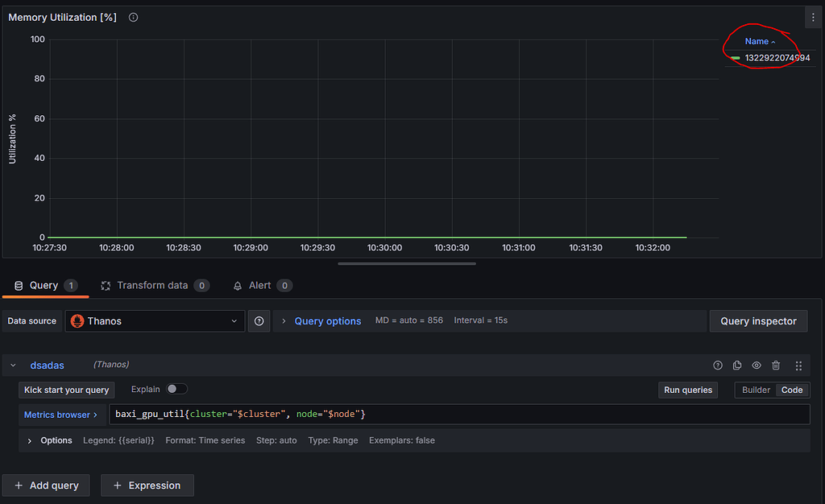
Task: Disable the query with the eye icon
Action: tap(756, 365)
